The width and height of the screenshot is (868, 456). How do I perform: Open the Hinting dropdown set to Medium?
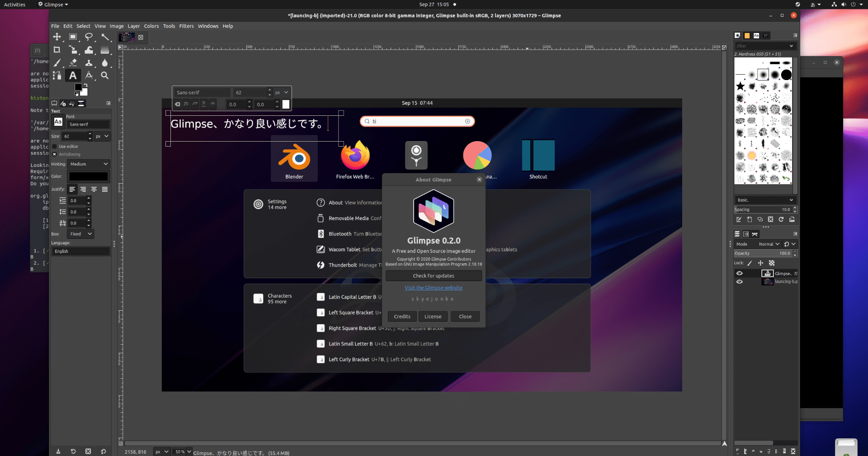89,164
